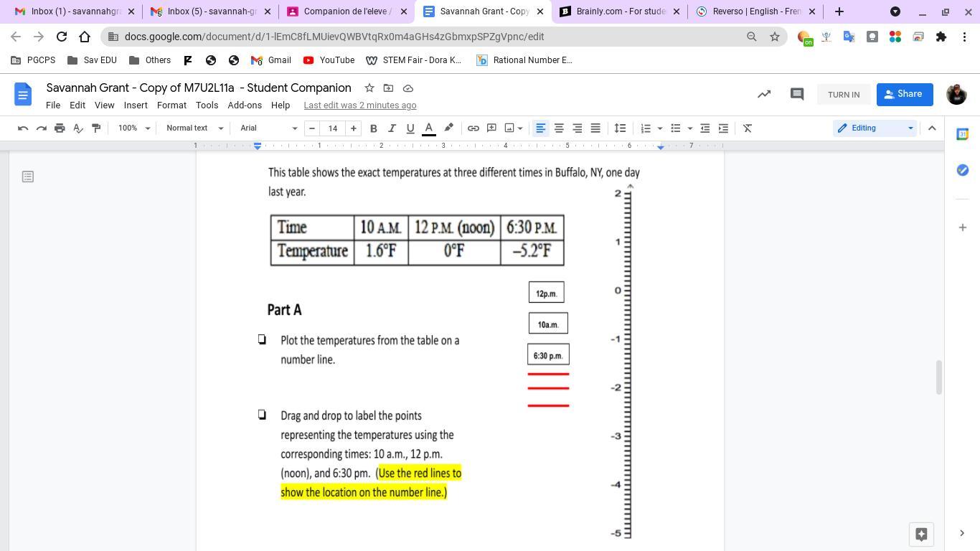Show the document outline icon

click(x=28, y=176)
